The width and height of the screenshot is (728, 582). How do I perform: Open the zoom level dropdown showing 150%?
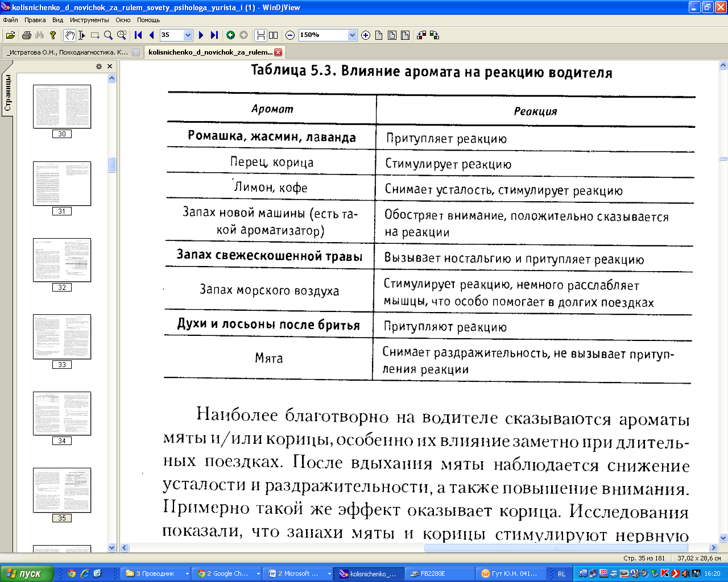click(x=352, y=35)
